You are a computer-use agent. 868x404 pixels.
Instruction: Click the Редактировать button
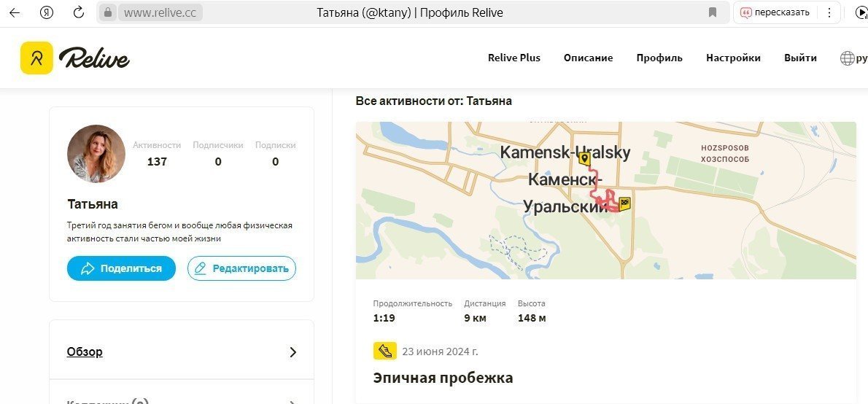pyautogui.click(x=241, y=268)
